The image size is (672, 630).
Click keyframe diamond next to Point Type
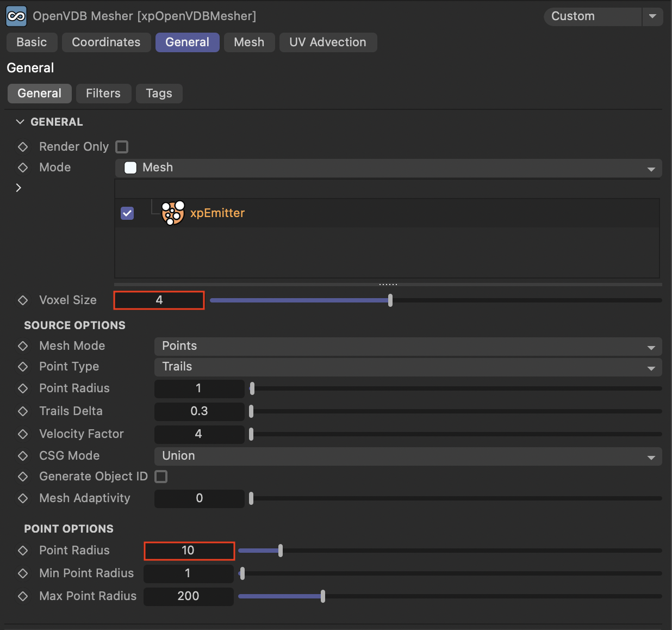[x=23, y=367]
